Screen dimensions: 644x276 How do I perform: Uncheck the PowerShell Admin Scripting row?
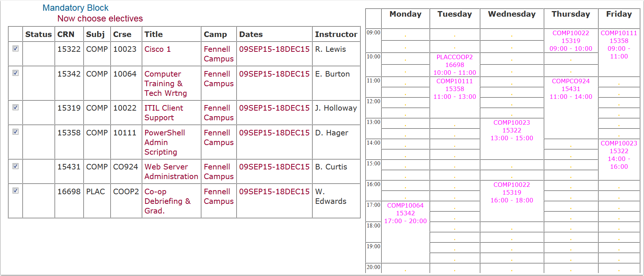(x=16, y=132)
